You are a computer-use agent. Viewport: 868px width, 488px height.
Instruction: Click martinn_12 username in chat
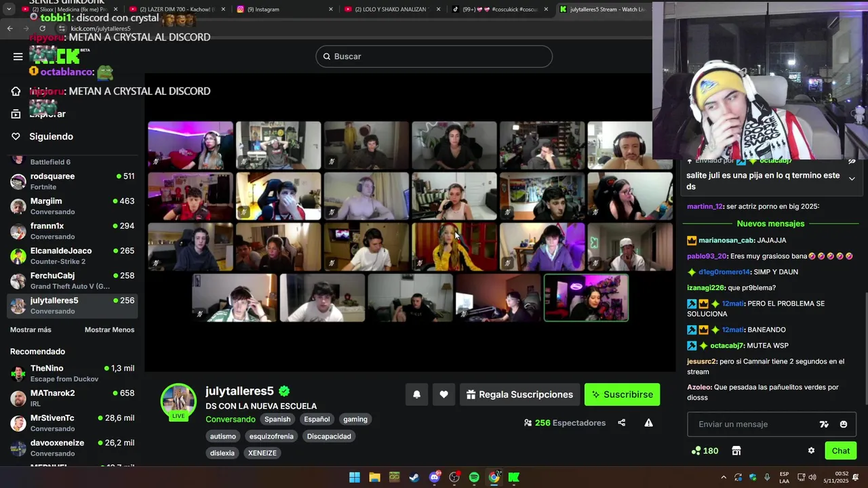[705, 207]
